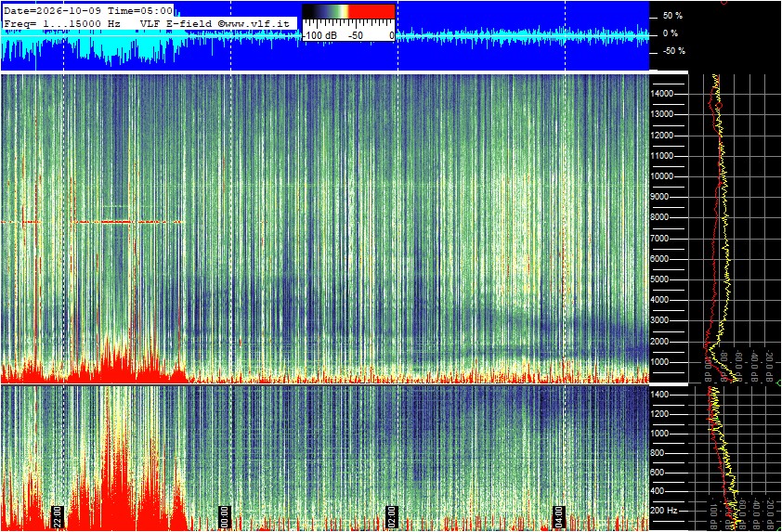Screen dimensions: 782x532
Task: Click the 200 Hz axis label
Action: [664, 511]
